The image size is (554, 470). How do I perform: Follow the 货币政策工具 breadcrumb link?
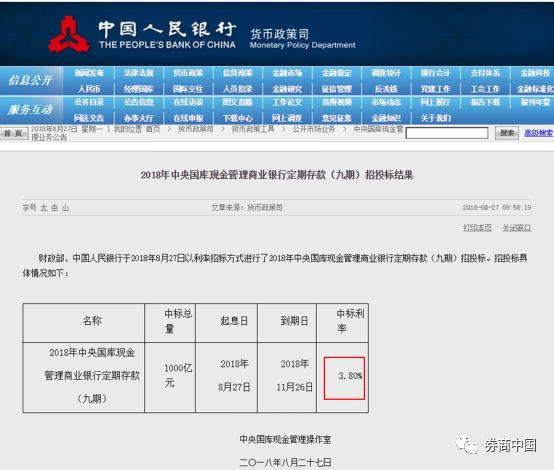(253, 129)
